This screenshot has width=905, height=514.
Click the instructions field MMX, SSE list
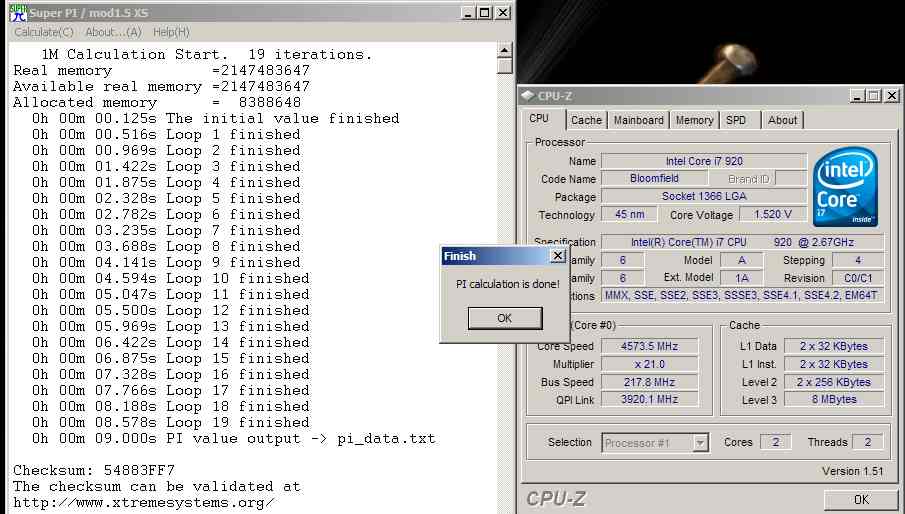pos(743,295)
